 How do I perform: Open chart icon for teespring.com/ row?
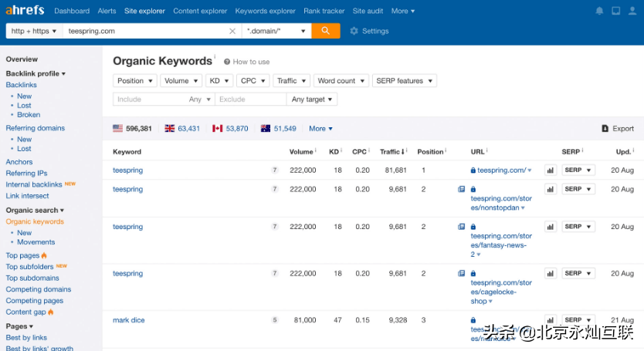(x=551, y=170)
